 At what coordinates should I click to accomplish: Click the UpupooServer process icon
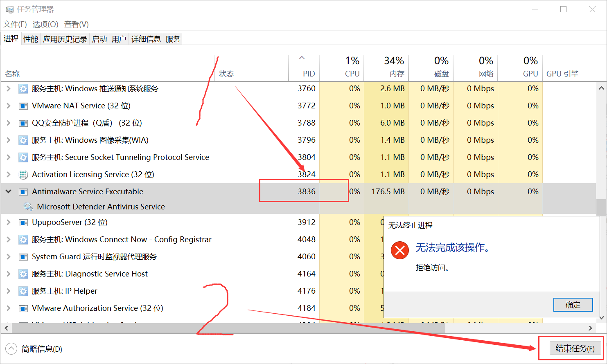[23, 222]
